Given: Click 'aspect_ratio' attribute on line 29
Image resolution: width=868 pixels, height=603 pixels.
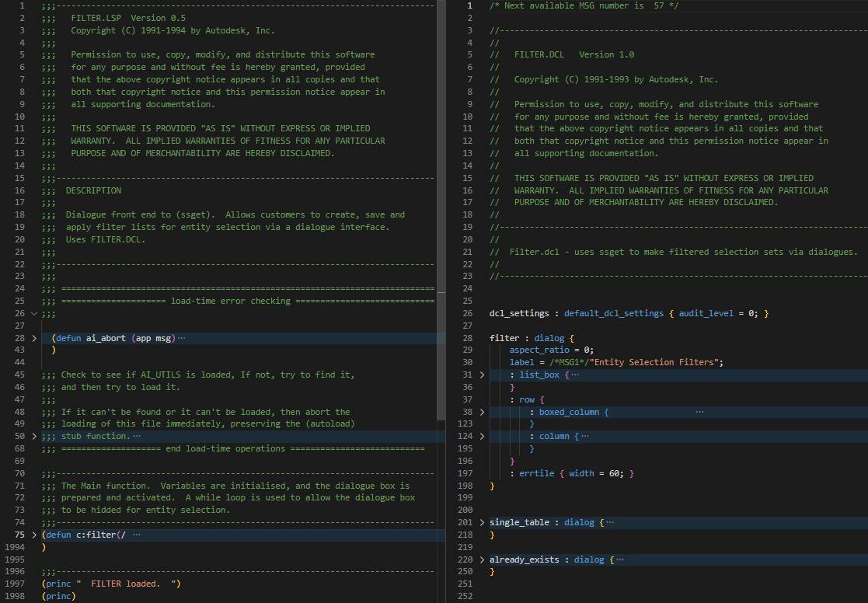Looking at the screenshot, I should pyautogui.click(x=539, y=350).
